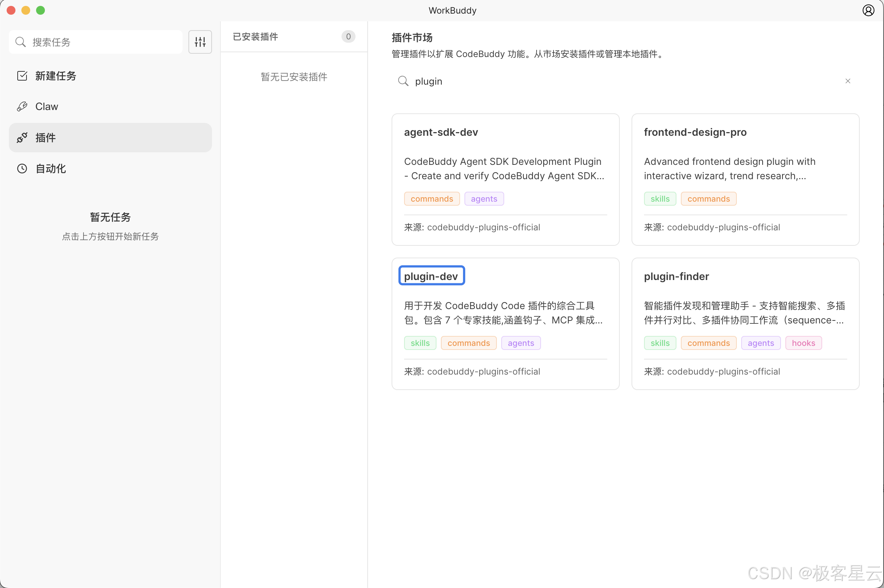Click the hooks tag on plugin-finder
Viewport: 884px width, 588px height.
(x=803, y=343)
